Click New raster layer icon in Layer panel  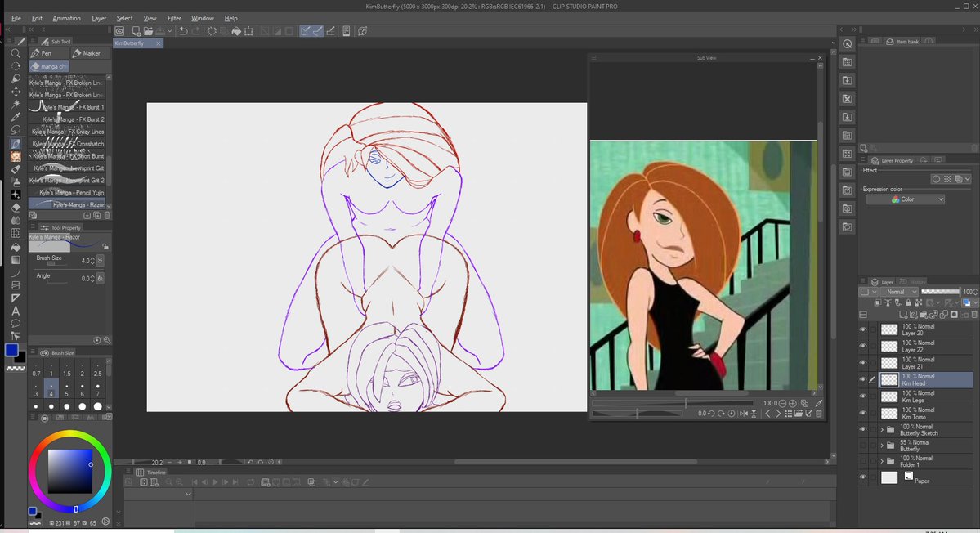pyautogui.click(x=904, y=314)
